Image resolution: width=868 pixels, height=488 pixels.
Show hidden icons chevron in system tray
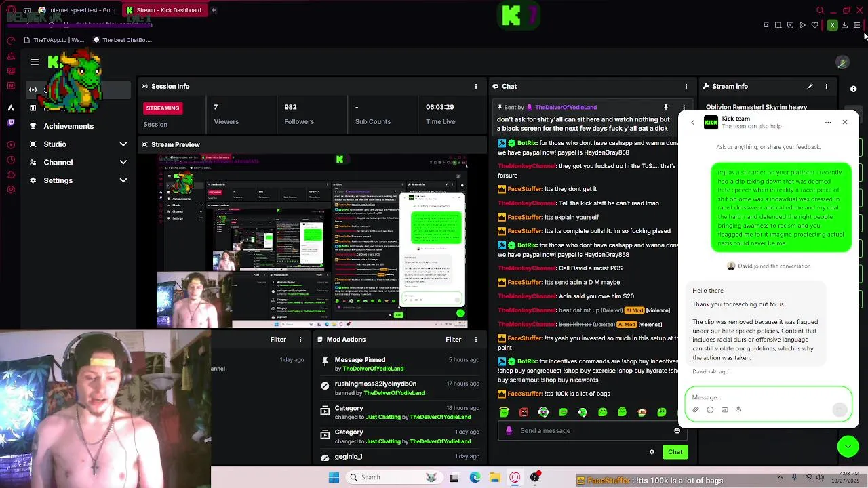pos(781,477)
